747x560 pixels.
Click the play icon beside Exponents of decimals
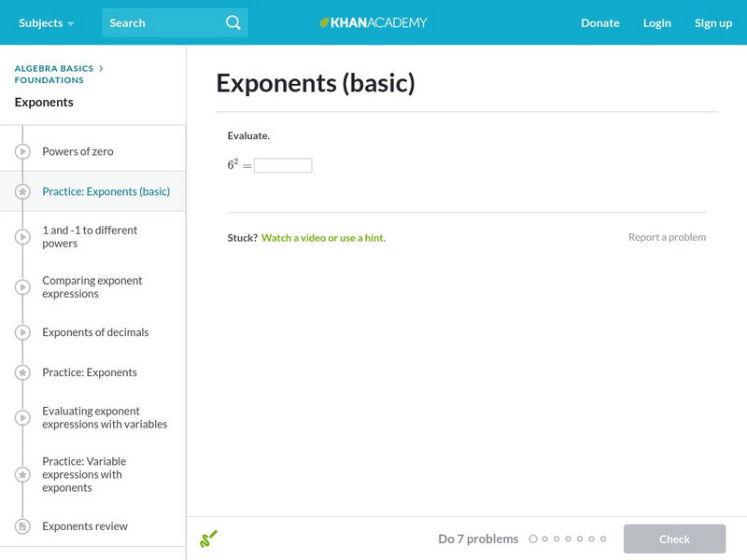click(x=23, y=332)
